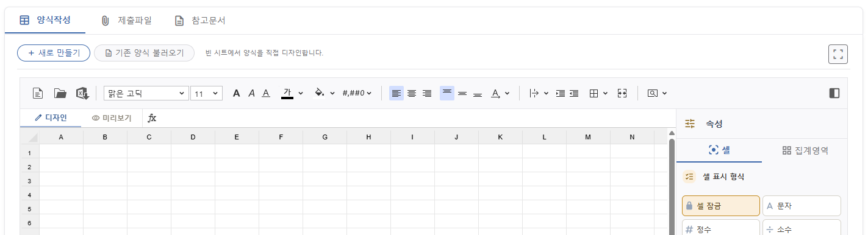Click the fx formula icon
Image resolution: width=868 pixels, height=235 pixels.
pos(152,118)
